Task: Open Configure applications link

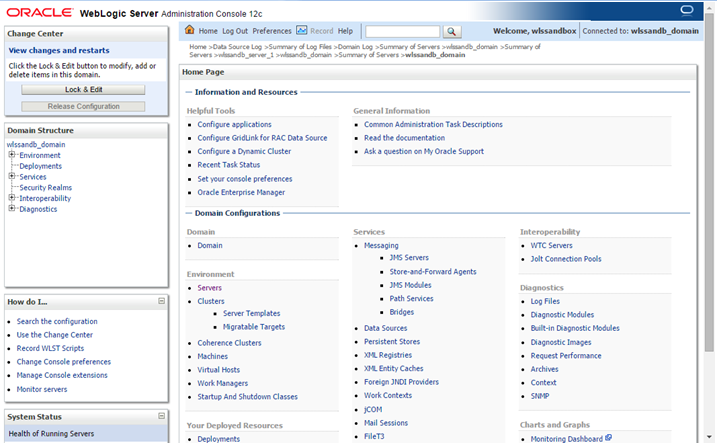Action: (x=234, y=124)
